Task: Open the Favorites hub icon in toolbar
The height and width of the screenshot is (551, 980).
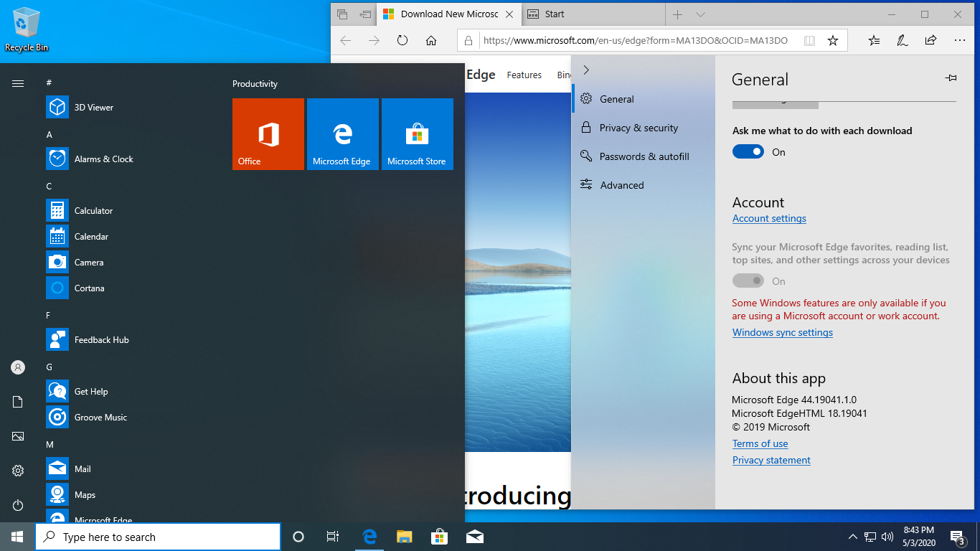Action: 874,41
